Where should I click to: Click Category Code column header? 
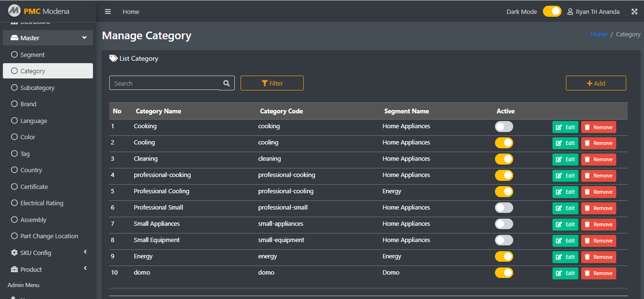(281, 111)
